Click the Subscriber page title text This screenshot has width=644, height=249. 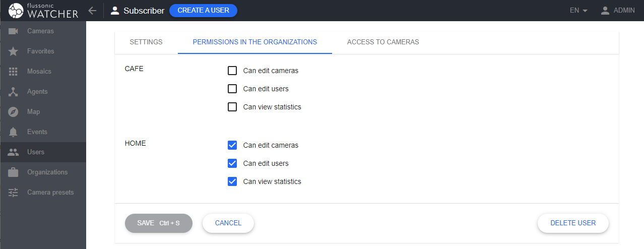pos(144,11)
